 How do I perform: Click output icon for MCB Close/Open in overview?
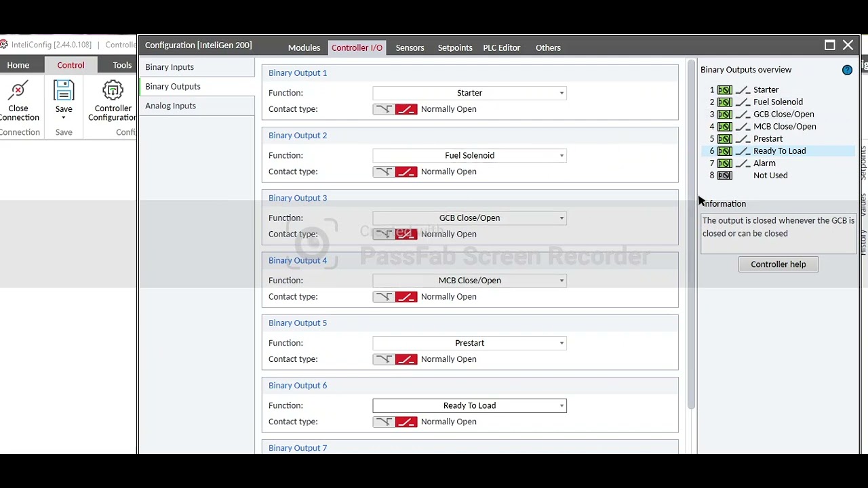[x=725, y=126]
